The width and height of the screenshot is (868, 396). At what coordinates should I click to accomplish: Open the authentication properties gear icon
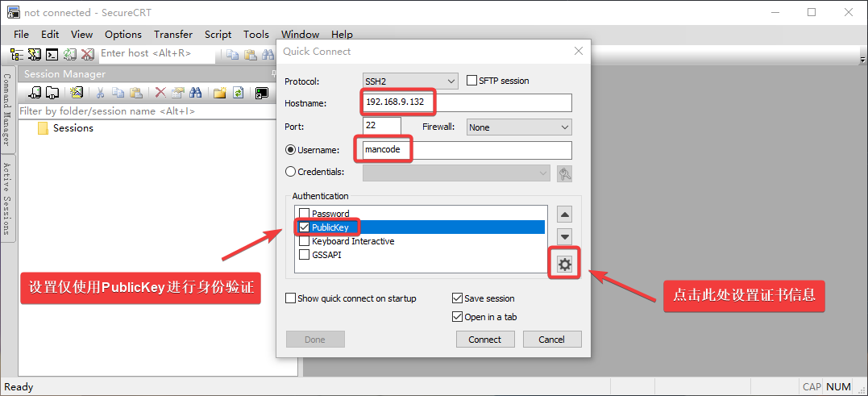565,265
